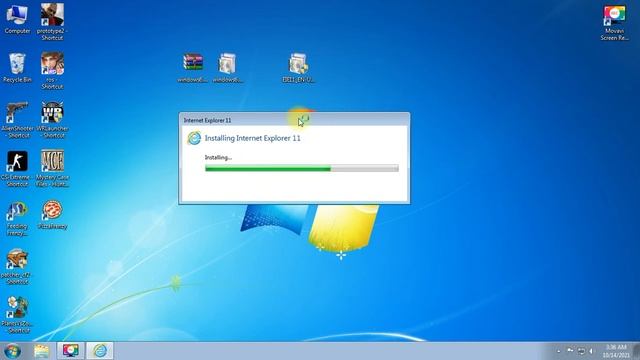Screen dimensions: 640x360
Task: Select the Mystery Case Files icon
Action: (x=52, y=168)
